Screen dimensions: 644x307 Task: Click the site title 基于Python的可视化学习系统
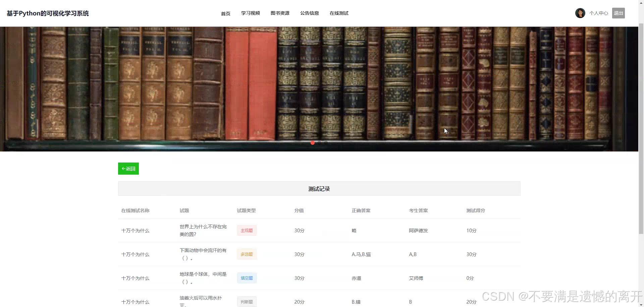point(47,13)
